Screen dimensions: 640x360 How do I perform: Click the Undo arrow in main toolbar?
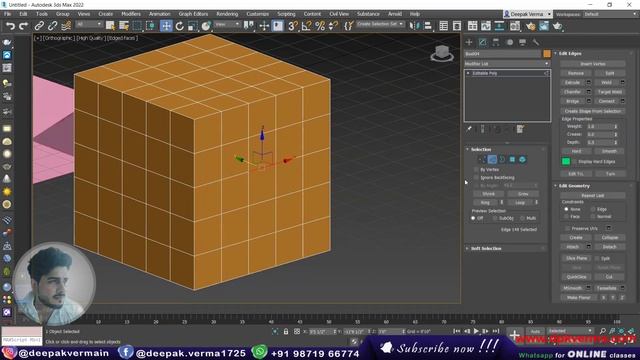(10, 26)
